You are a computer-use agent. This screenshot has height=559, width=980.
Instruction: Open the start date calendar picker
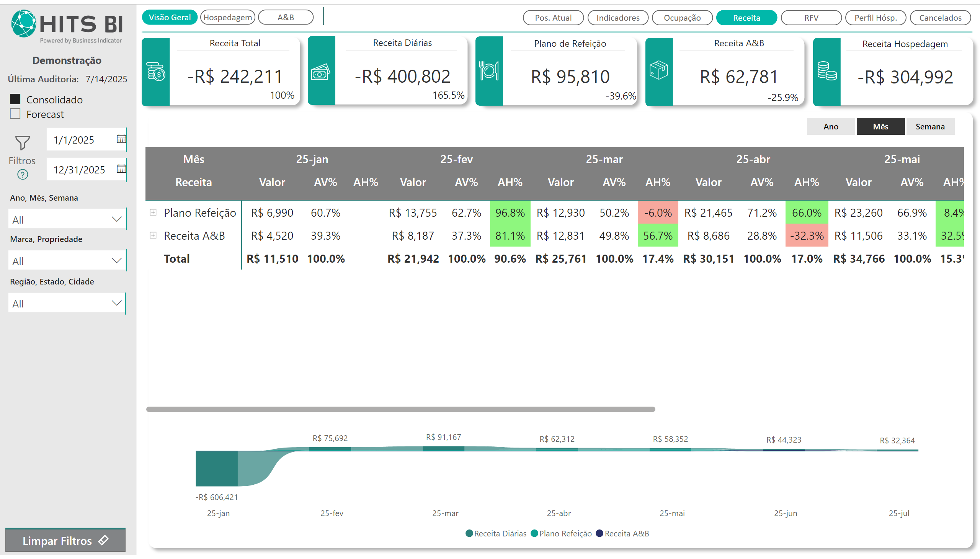pyautogui.click(x=121, y=139)
